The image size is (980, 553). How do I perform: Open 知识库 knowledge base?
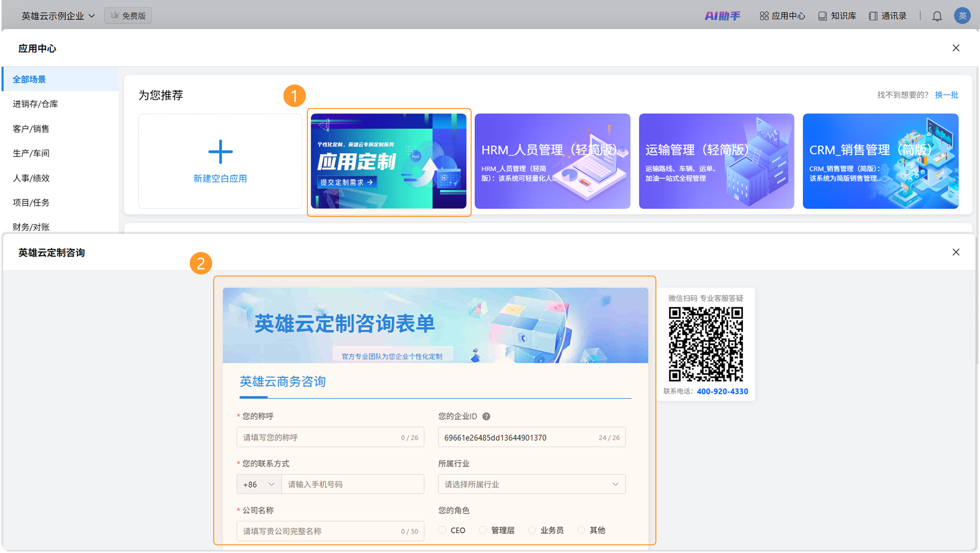click(x=837, y=16)
